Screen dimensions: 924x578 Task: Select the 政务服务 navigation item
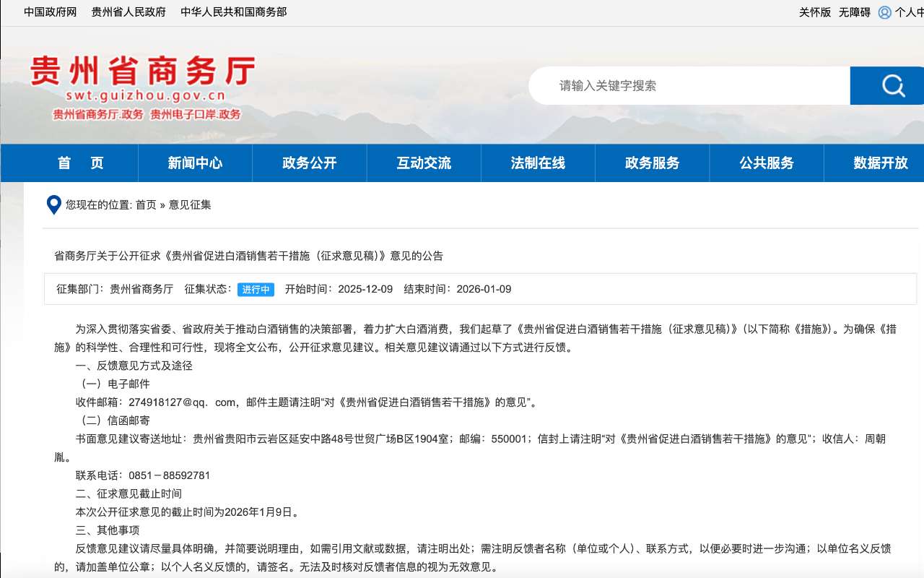[652, 163]
